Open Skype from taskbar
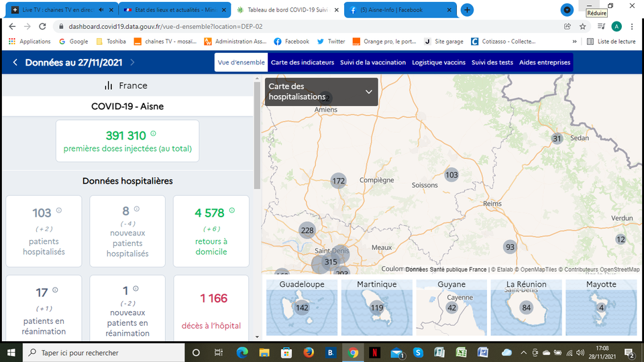Screen dimensions: 644x362 click(418, 353)
